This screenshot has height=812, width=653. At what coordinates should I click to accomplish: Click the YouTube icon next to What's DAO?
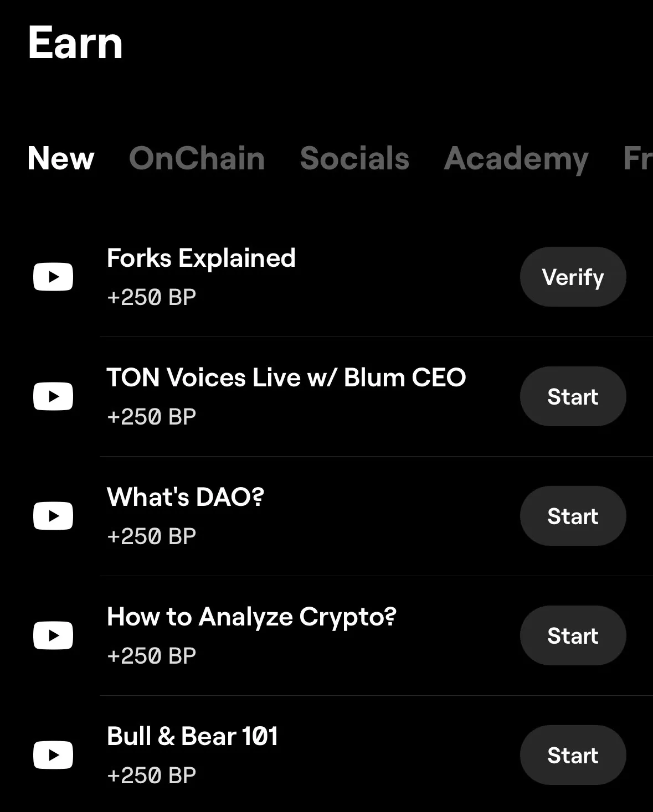tap(53, 516)
